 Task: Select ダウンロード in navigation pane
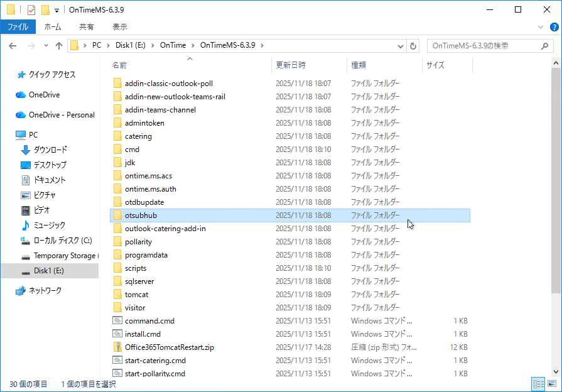50,150
